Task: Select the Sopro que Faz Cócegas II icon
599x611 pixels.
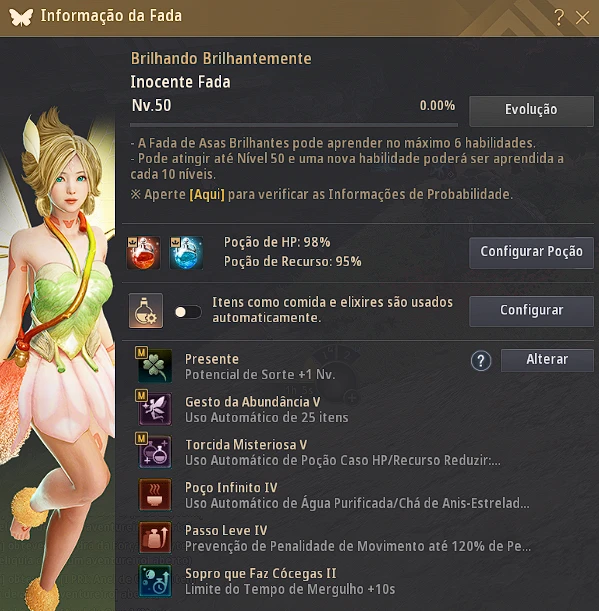Action: click(155, 581)
